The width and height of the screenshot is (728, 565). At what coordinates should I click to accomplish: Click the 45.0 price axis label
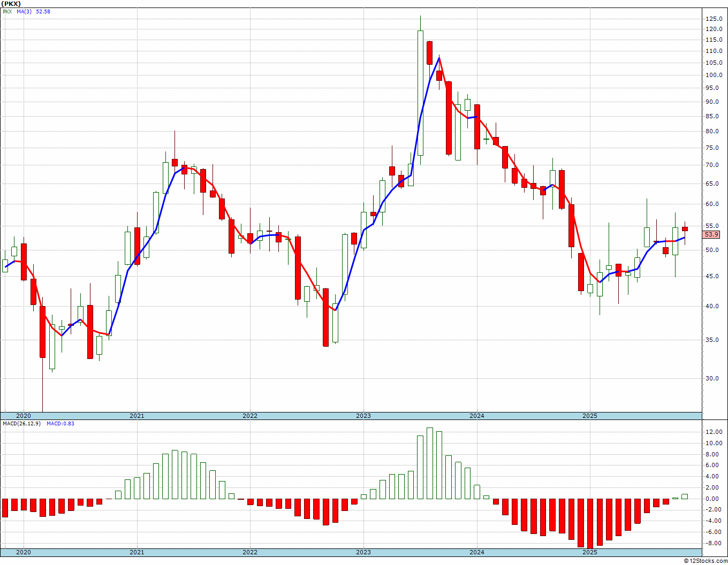pyautogui.click(x=712, y=276)
